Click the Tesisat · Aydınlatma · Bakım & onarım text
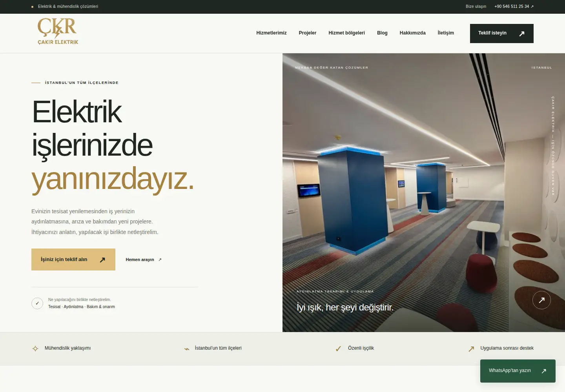 [x=82, y=307]
